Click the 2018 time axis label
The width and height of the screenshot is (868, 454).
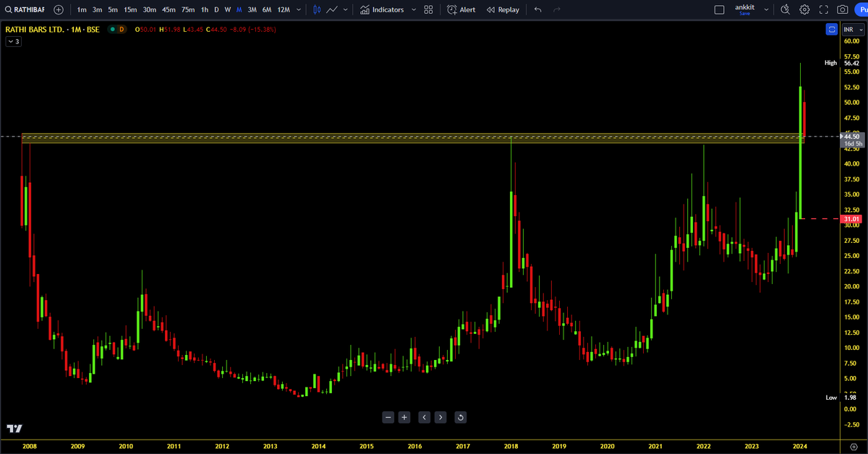tap(511, 447)
